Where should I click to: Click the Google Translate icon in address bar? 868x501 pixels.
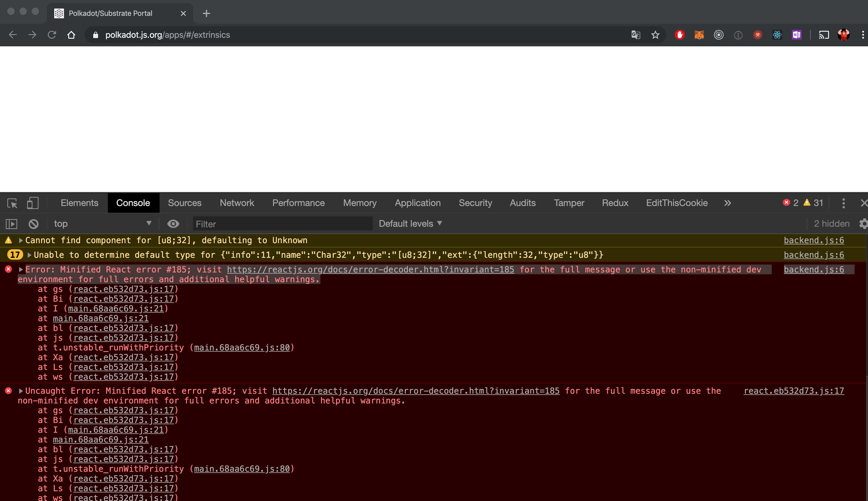[636, 35]
